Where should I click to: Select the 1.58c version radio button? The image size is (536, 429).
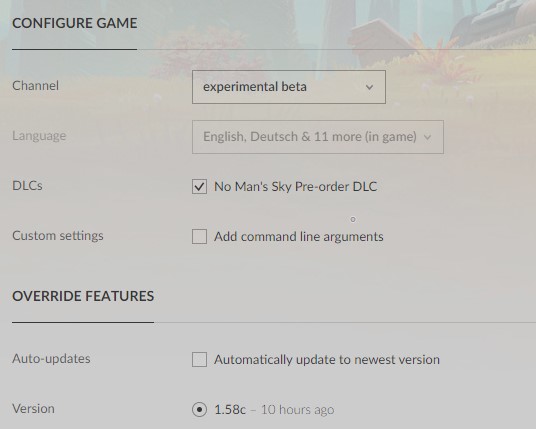coord(199,410)
